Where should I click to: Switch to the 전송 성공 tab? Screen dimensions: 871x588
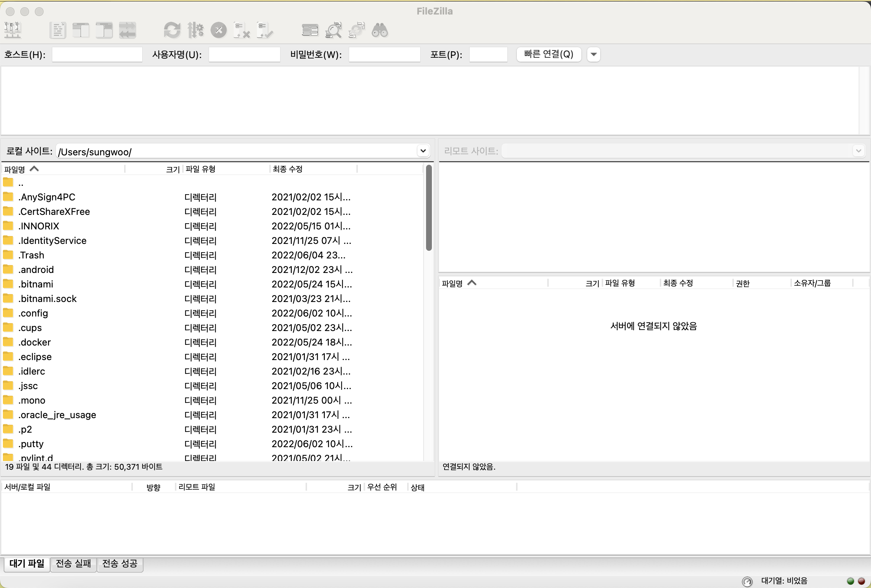[x=119, y=564]
